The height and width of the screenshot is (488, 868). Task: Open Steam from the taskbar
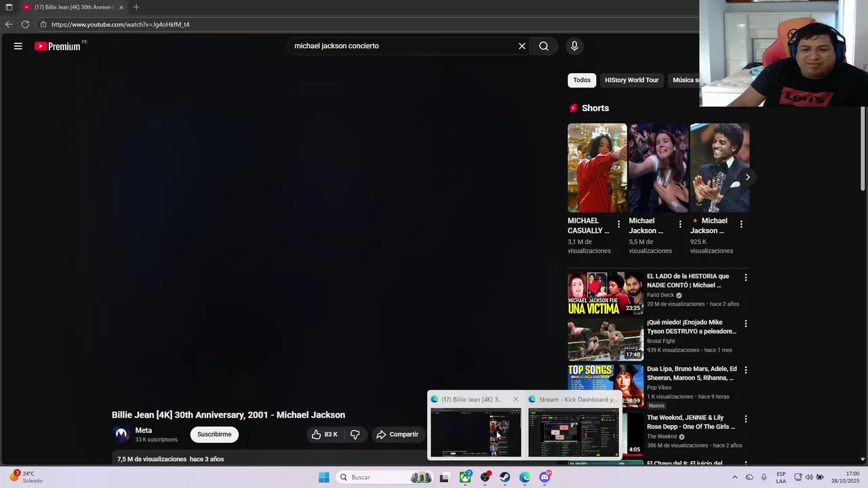point(505,477)
